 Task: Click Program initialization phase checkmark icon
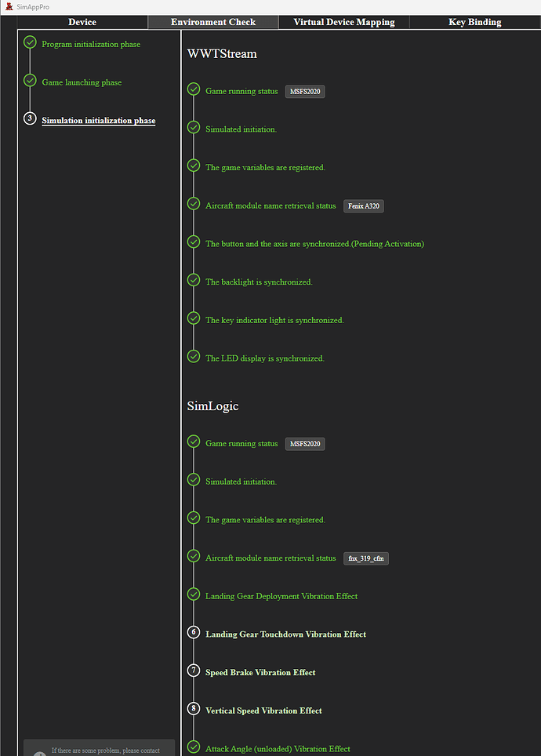tap(30, 42)
